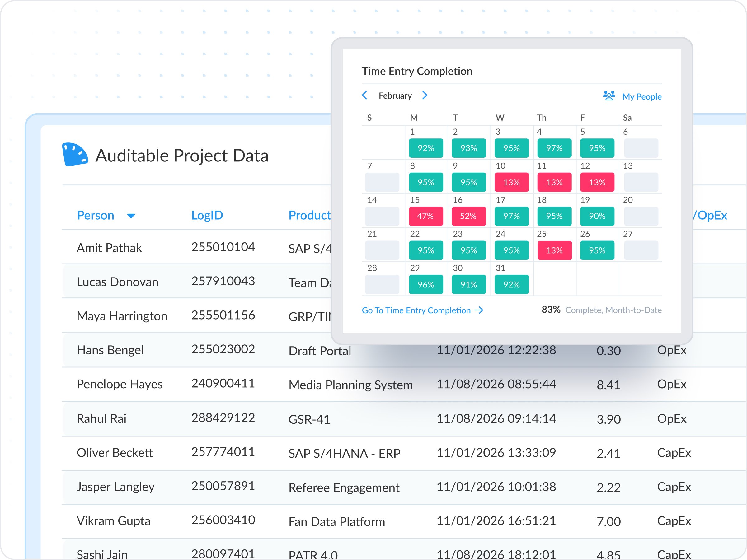747x560 pixels.
Task: Sort by the LogID column header
Action: pyautogui.click(x=207, y=215)
